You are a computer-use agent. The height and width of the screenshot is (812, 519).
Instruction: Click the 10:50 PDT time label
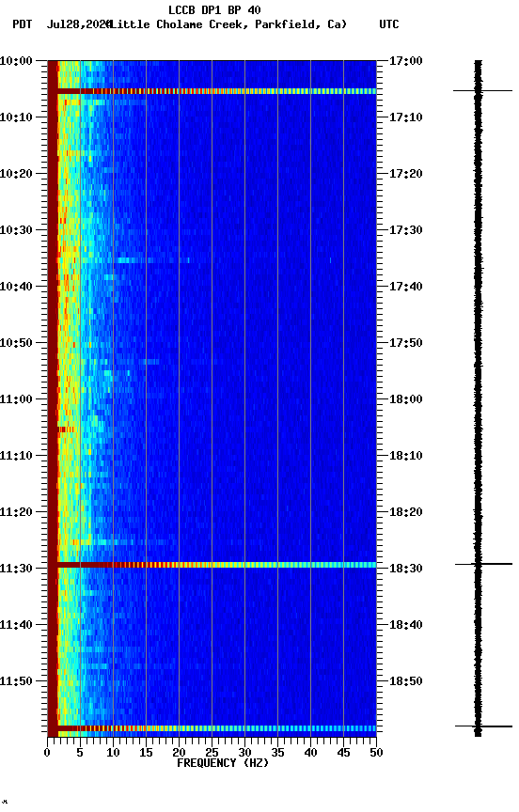pyautogui.click(x=16, y=343)
